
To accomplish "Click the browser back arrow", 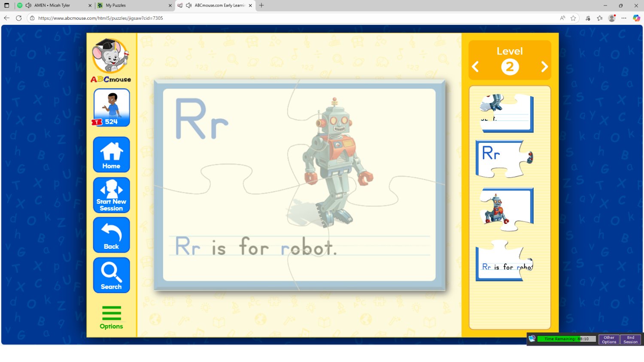I will [6, 18].
